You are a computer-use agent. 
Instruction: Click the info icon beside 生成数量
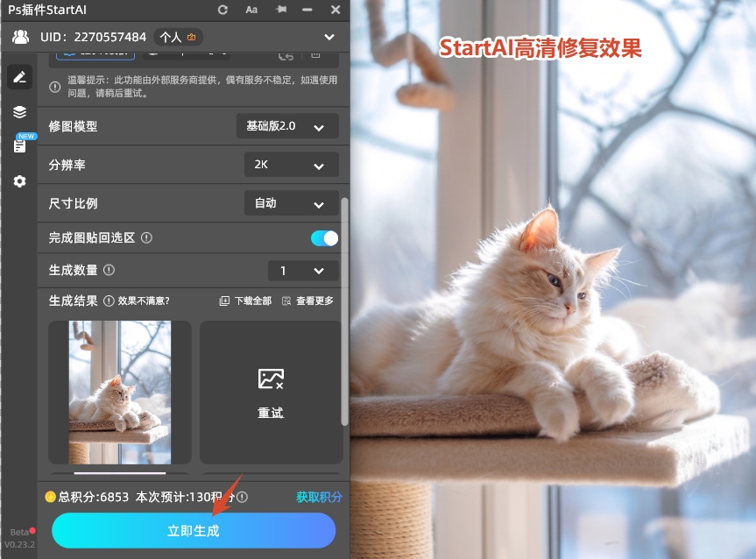point(109,270)
